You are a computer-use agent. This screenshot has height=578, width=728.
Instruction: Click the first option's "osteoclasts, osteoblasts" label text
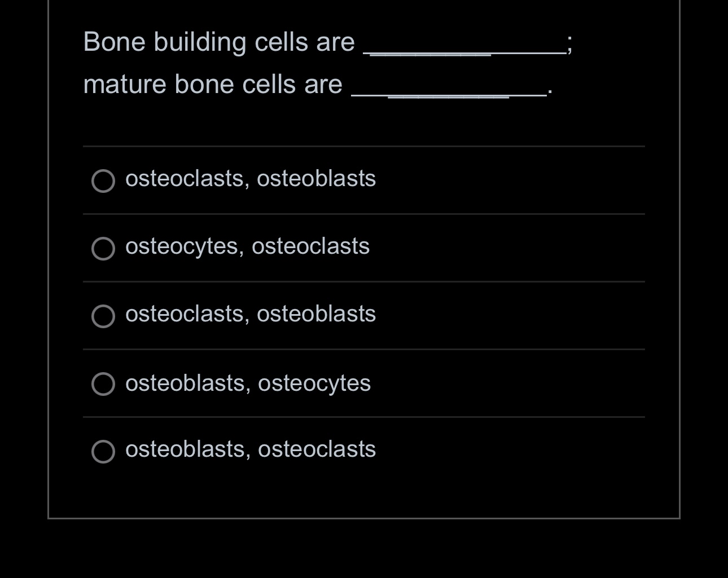[x=251, y=179]
